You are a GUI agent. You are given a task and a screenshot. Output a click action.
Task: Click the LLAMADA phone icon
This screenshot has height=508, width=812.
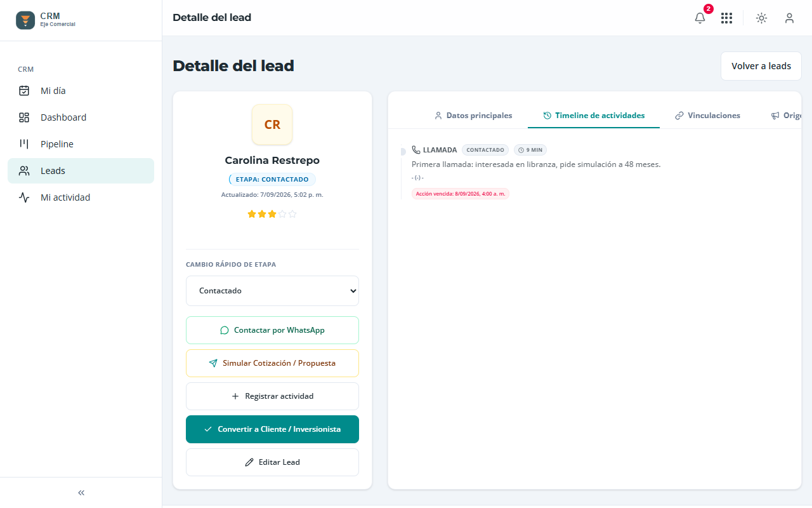[x=416, y=150]
